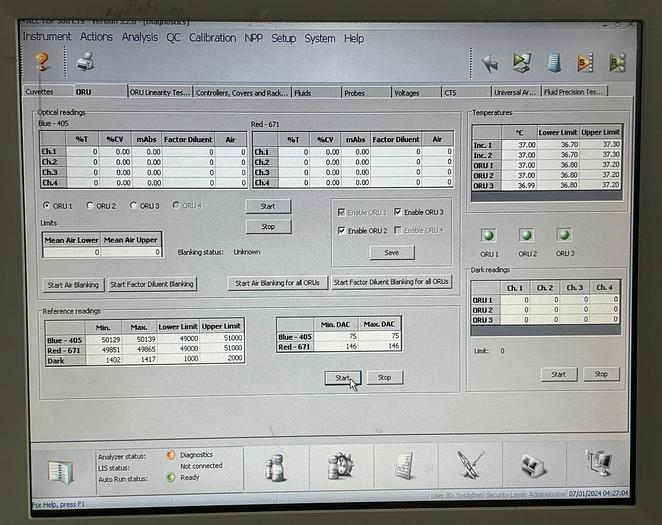This screenshot has height=525, width=662.
Task: Select the ORU 1 radio button
Action: (x=46, y=206)
